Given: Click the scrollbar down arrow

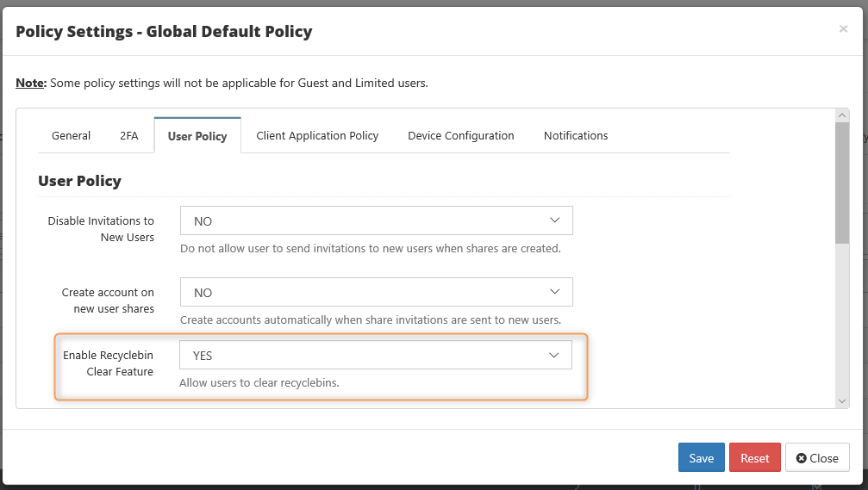Looking at the screenshot, I should pos(842,401).
